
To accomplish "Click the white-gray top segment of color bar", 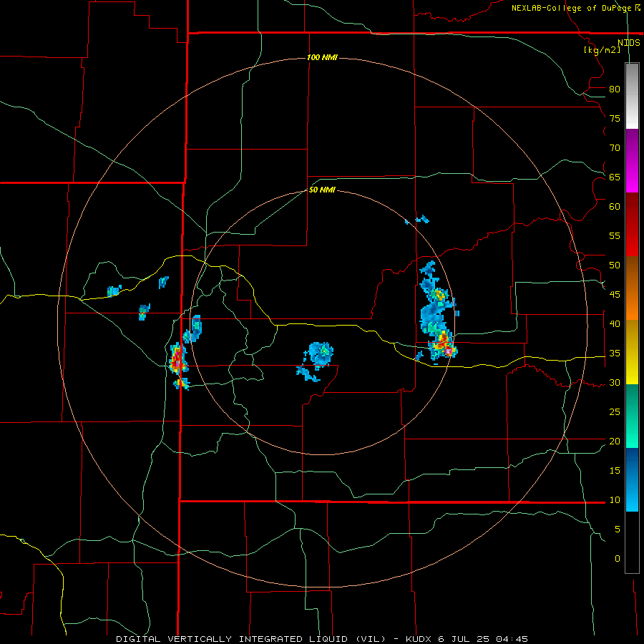I will click(632, 96).
